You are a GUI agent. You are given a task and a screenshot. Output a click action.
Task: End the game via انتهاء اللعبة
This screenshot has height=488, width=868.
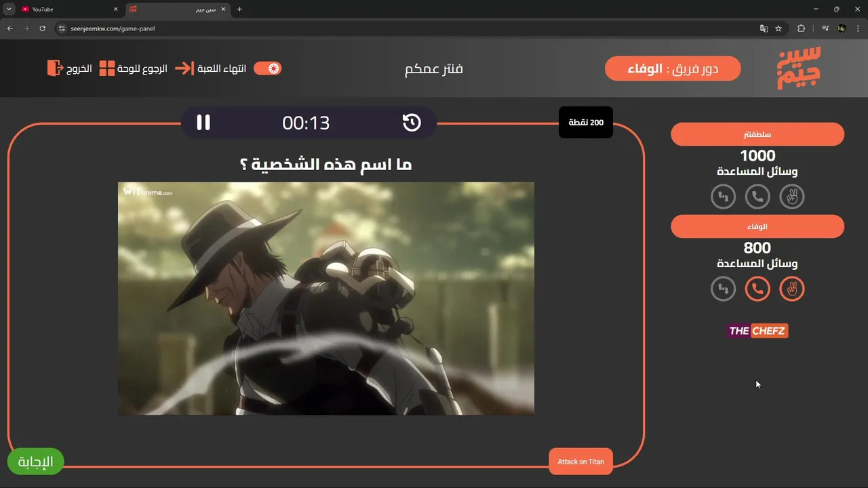(210, 68)
